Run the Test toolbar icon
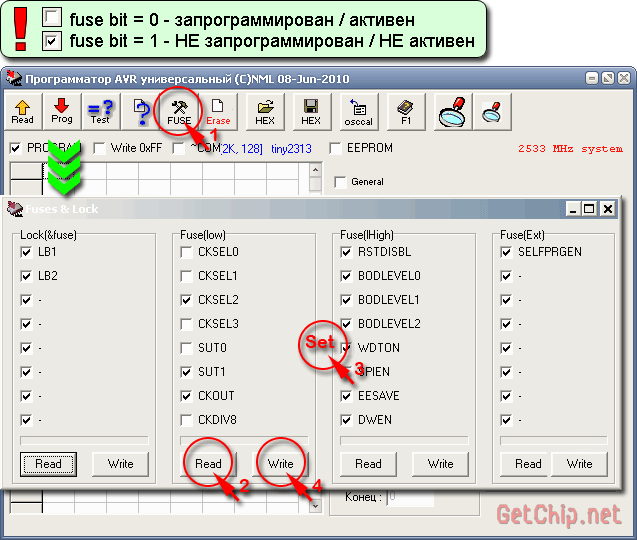Screen dimensions: 637x540 point(100,110)
